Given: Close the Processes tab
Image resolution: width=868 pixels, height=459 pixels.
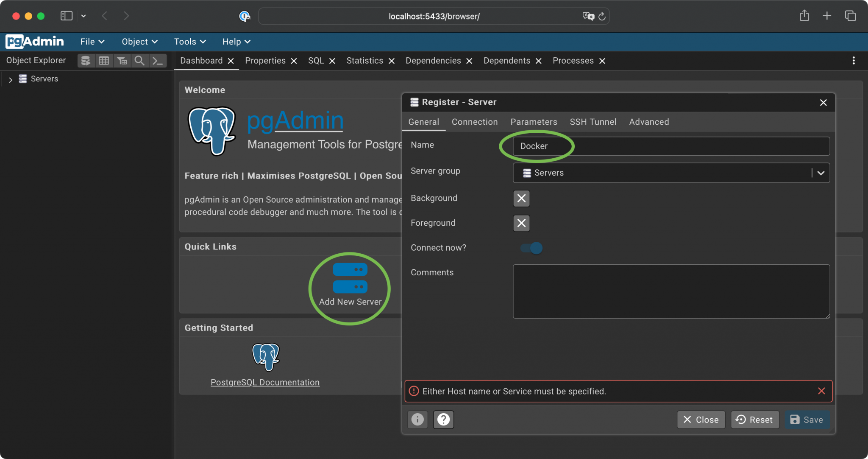Looking at the screenshot, I should pyautogui.click(x=602, y=61).
